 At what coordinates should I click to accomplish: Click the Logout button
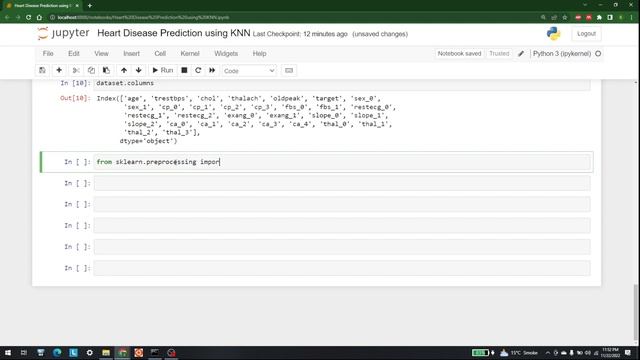point(587,33)
